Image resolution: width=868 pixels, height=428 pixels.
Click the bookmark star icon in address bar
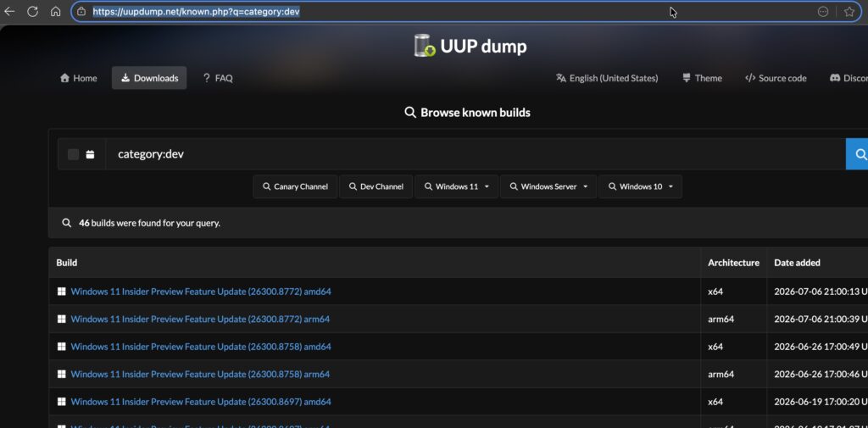(x=849, y=12)
